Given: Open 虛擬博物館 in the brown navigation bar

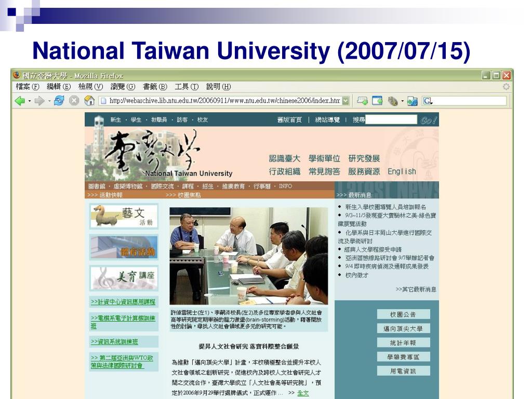Looking at the screenshot, I should tap(128, 187).
